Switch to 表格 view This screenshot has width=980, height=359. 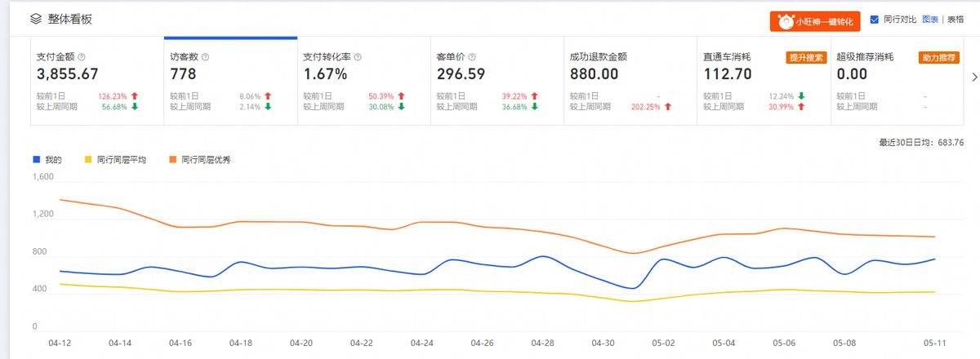pyautogui.click(x=955, y=20)
